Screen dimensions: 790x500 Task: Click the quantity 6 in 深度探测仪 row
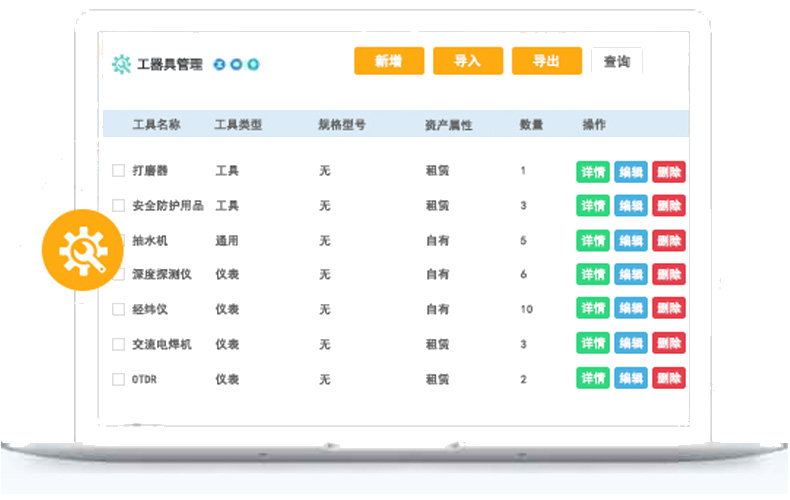click(523, 274)
